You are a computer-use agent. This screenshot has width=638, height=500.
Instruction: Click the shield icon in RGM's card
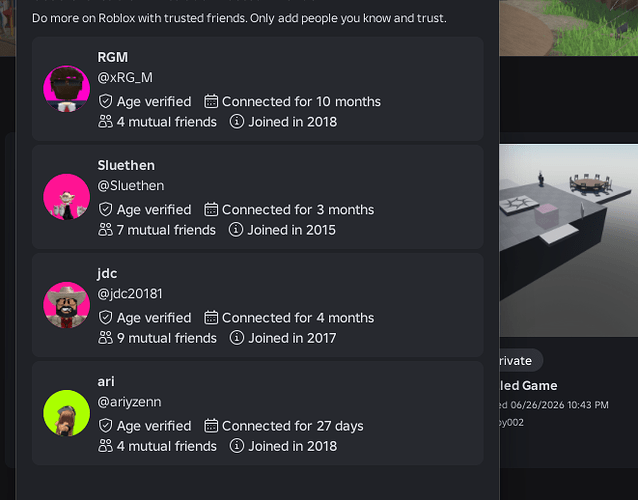105,101
